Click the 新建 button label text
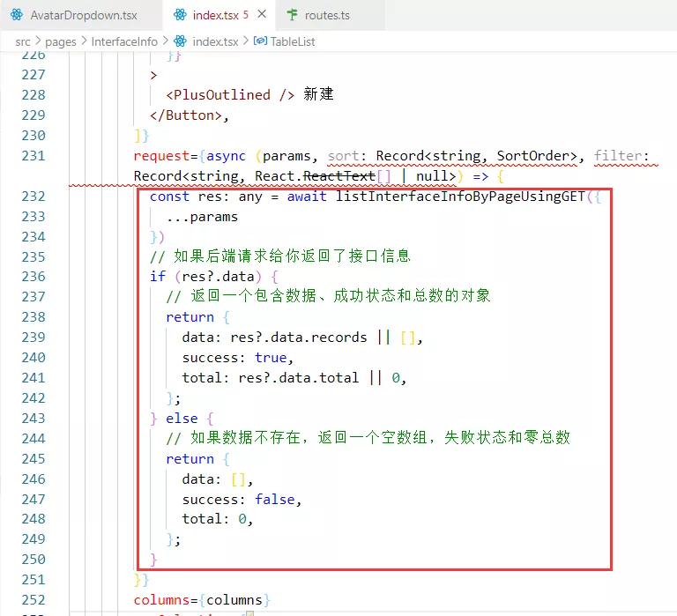This screenshot has height=616, width=677. pos(318,94)
